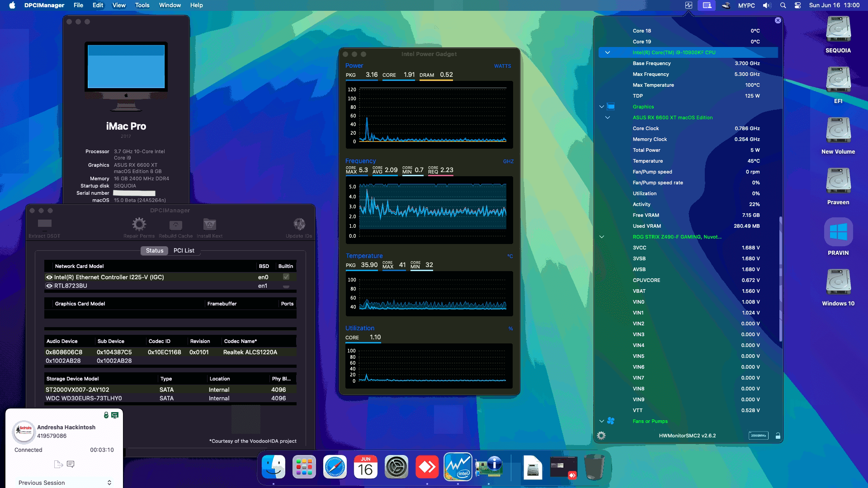
Task: Toggle Builtin checkbox for en1
Action: [x=286, y=286]
